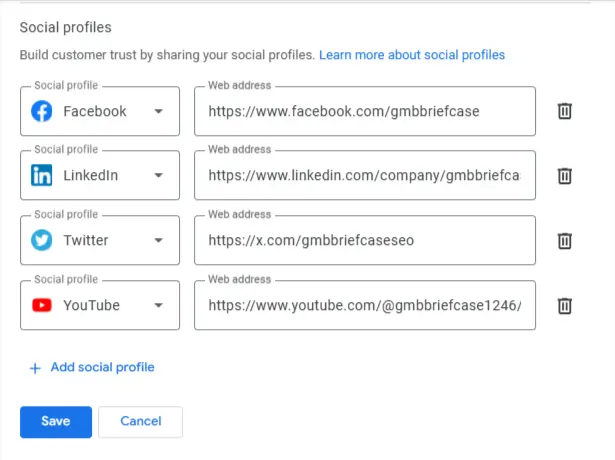615x460 pixels.
Task: Edit the x.com web address field
Action: (x=365, y=240)
